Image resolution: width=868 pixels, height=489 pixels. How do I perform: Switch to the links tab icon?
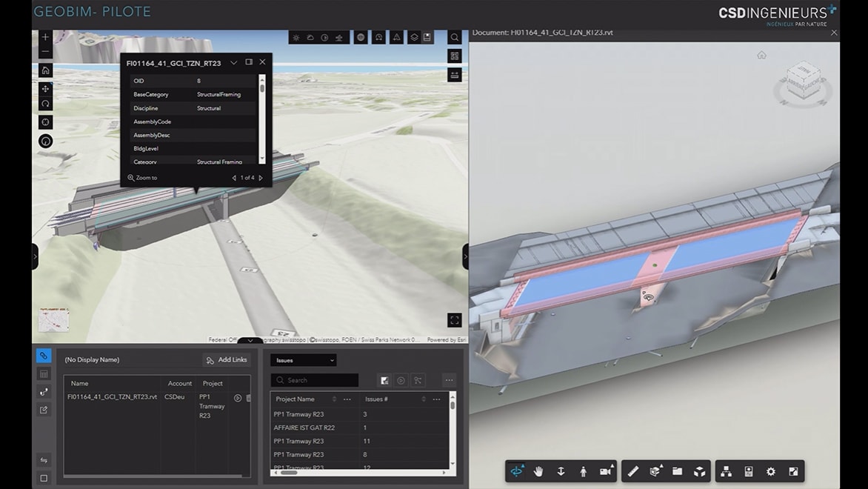click(44, 356)
